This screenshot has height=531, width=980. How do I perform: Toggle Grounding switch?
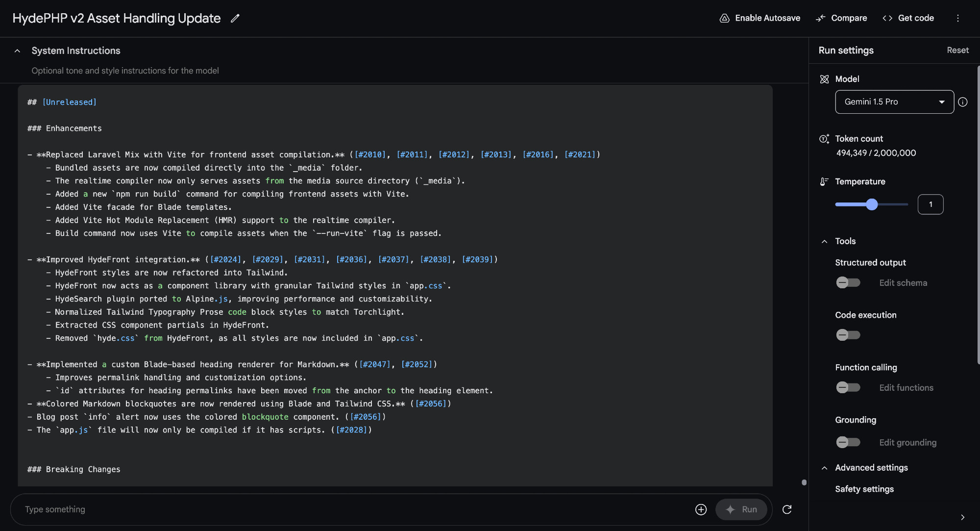(848, 442)
